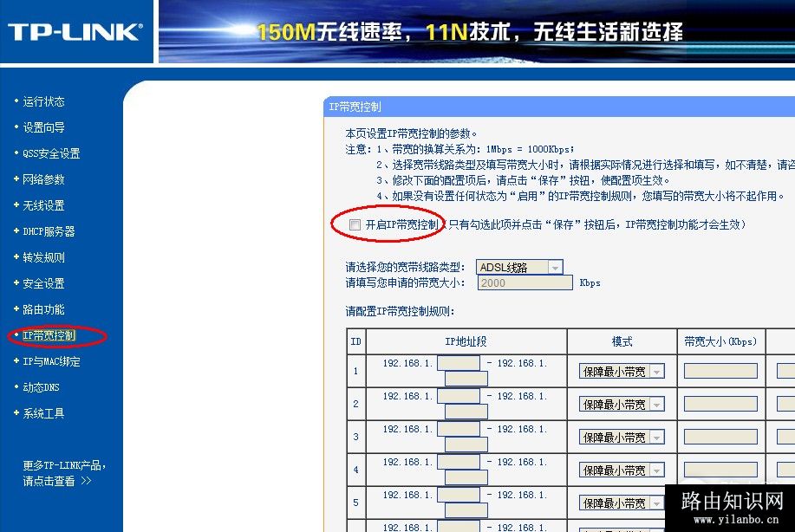Click the 模式 column header
This screenshot has height=532, width=795.
point(622,341)
